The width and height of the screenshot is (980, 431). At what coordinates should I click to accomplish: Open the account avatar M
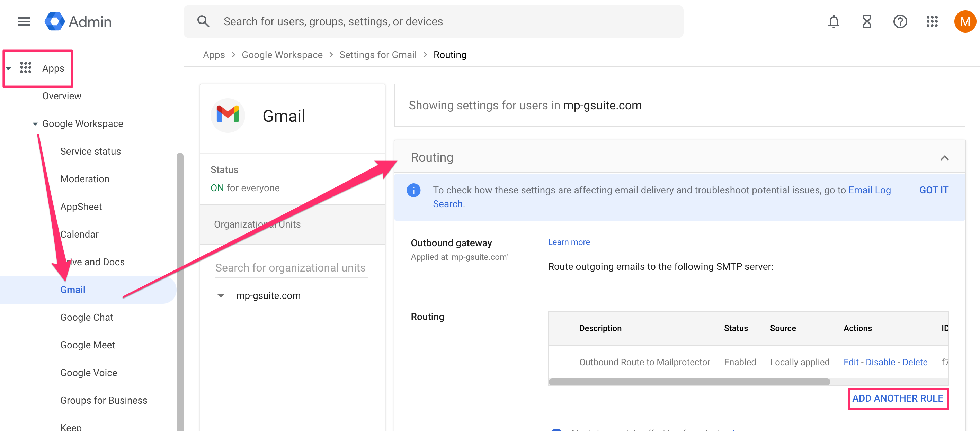coord(965,22)
